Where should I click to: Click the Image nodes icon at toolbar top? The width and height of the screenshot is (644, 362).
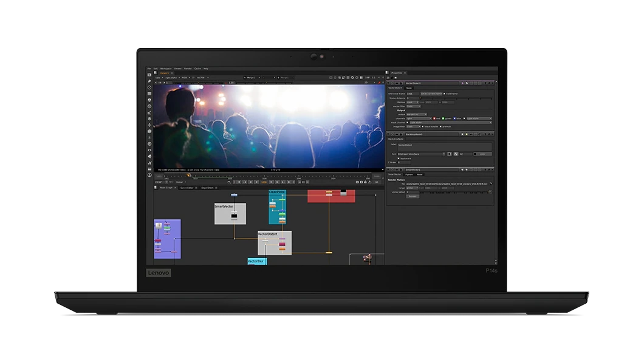click(149, 75)
